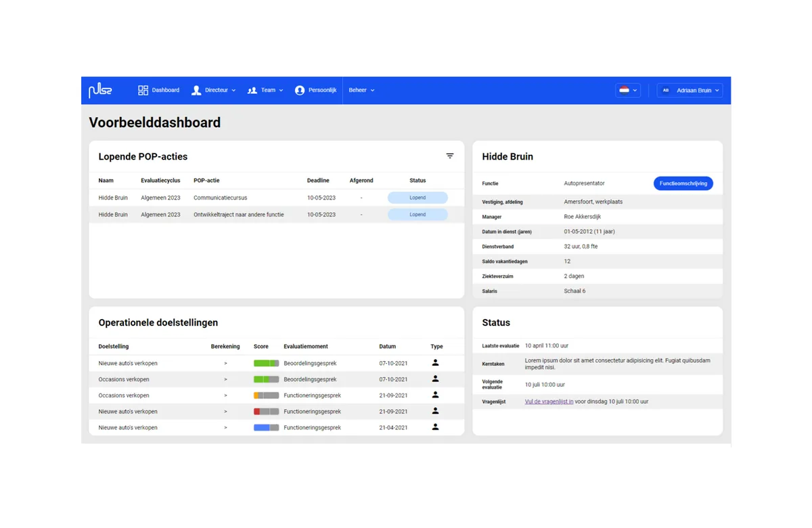Click manager name 'Roe Akkersdijk'

pyautogui.click(x=583, y=216)
